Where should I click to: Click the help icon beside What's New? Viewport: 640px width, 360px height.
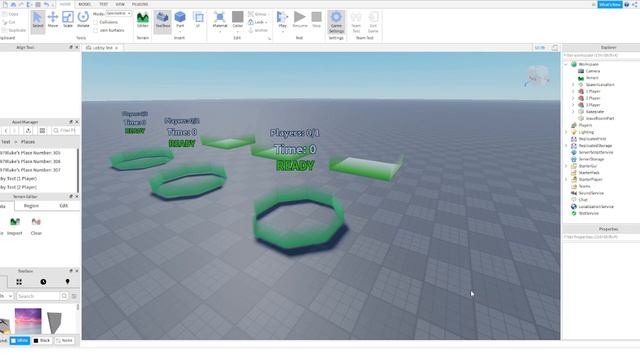tap(627, 4)
